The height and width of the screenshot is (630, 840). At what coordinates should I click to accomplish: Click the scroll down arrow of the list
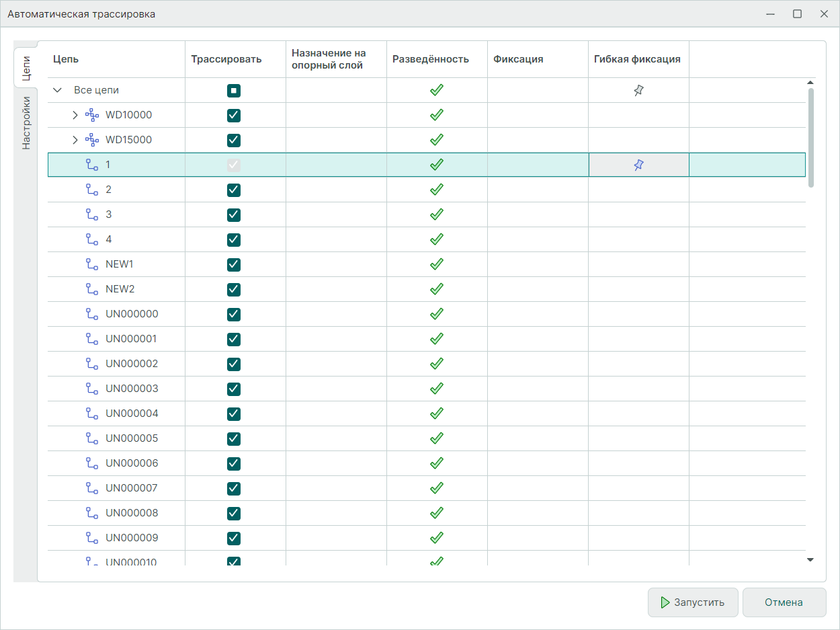click(810, 559)
